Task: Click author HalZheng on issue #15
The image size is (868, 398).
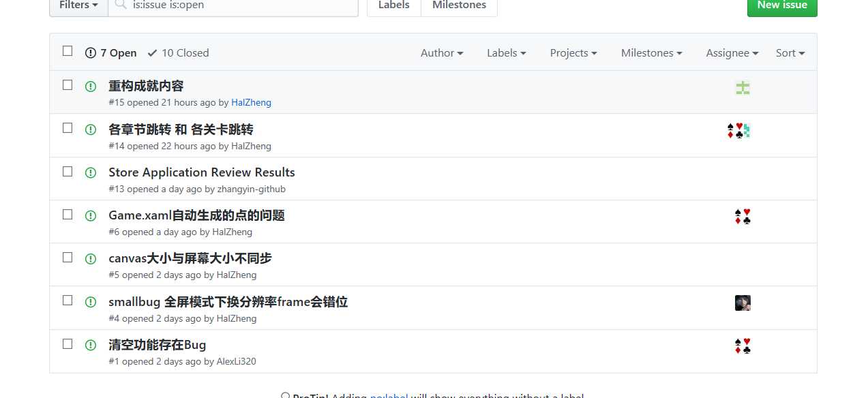Action: pyautogui.click(x=251, y=102)
